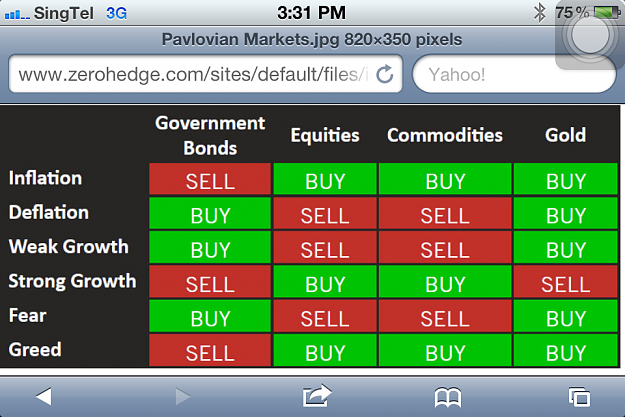Viewport: 625px width, 417px height.
Task: Tap the Fear Commodities SELL cell
Action: (x=445, y=317)
